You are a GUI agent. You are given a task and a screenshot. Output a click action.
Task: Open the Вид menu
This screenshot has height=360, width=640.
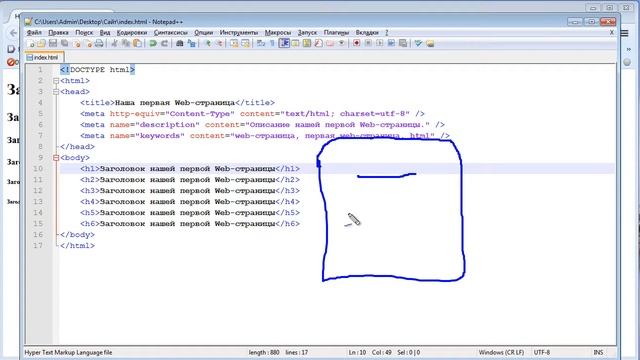tap(105, 32)
